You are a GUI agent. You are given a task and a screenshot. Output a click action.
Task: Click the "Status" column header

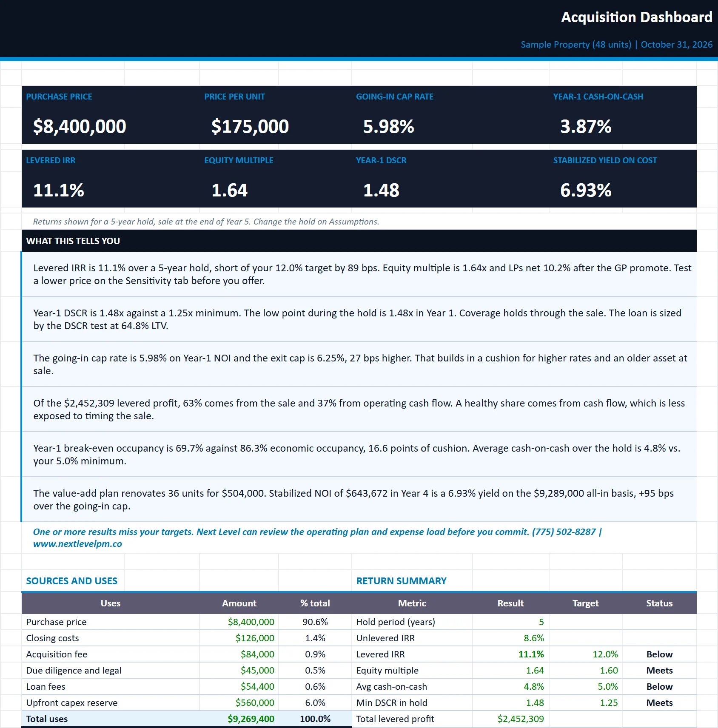pos(659,603)
